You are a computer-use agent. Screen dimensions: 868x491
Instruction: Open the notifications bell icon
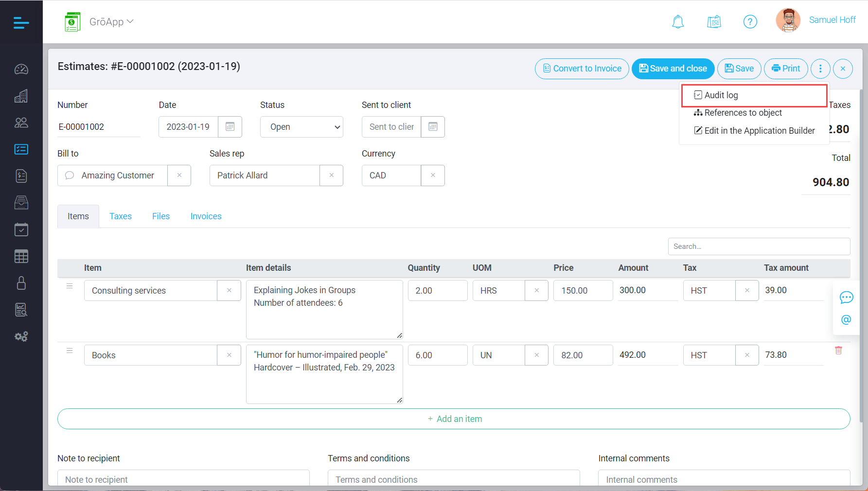(x=678, y=22)
